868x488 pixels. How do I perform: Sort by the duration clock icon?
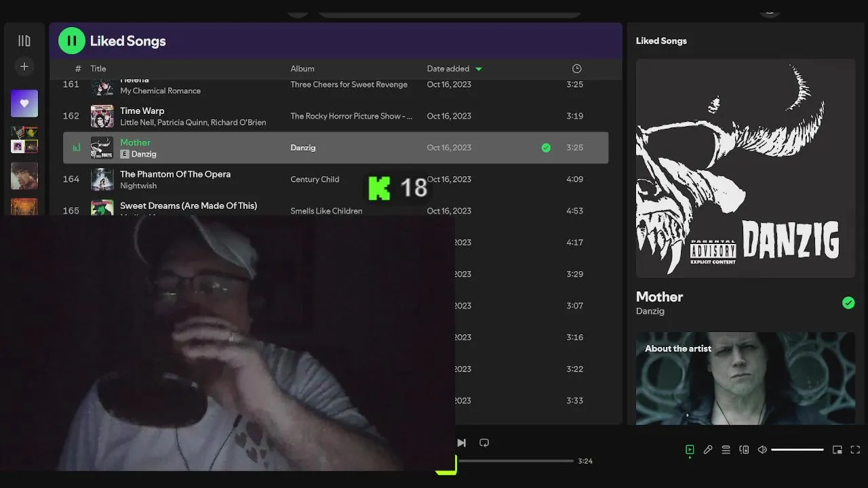click(576, 68)
